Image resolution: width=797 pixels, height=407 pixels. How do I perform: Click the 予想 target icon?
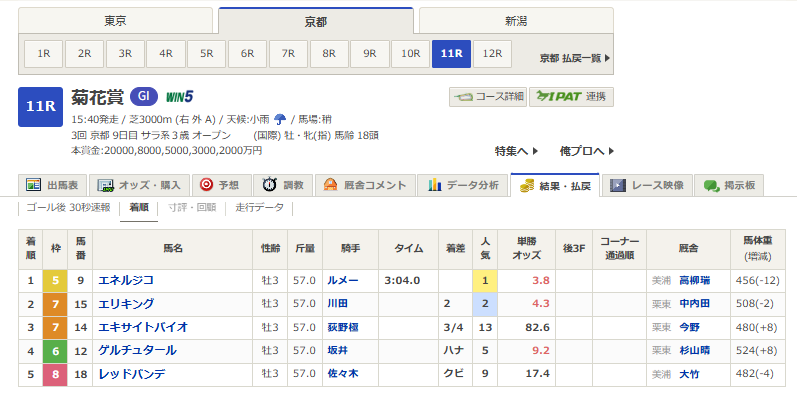(206, 185)
